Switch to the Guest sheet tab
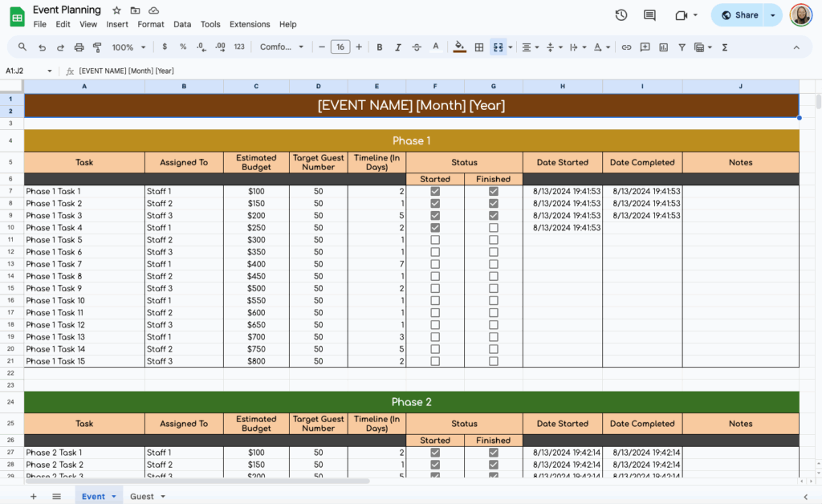822x504 pixels. click(x=141, y=496)
